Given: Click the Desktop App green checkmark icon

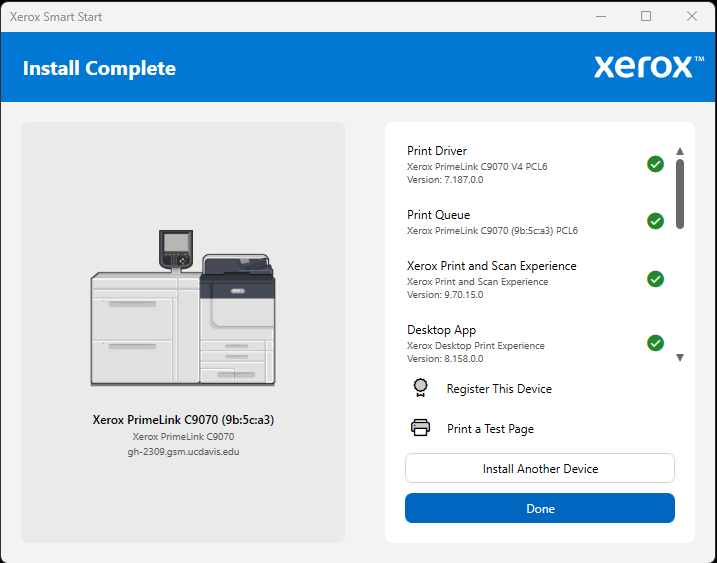Looking at the screenshot, I should click(655, 343).
